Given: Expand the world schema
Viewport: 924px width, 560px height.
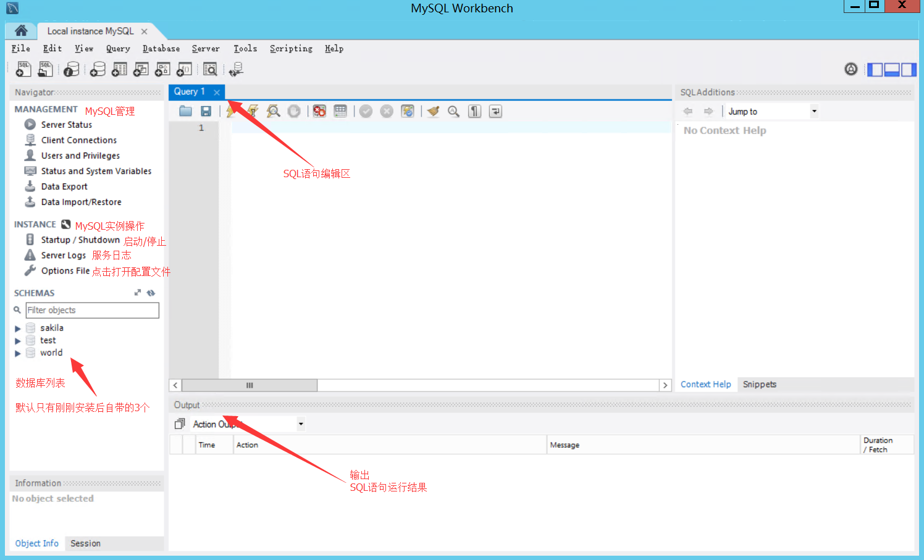Looking at the screenshot, I should (x=18, y=354).
